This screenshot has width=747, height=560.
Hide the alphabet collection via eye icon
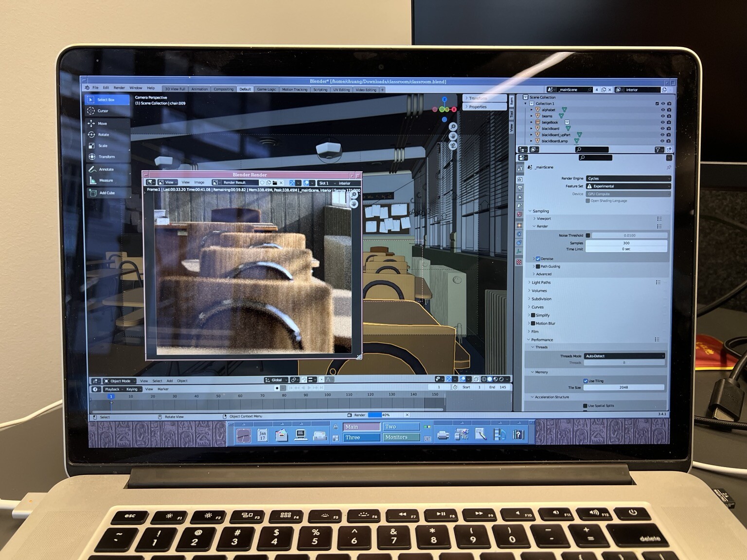coord(662,110)
